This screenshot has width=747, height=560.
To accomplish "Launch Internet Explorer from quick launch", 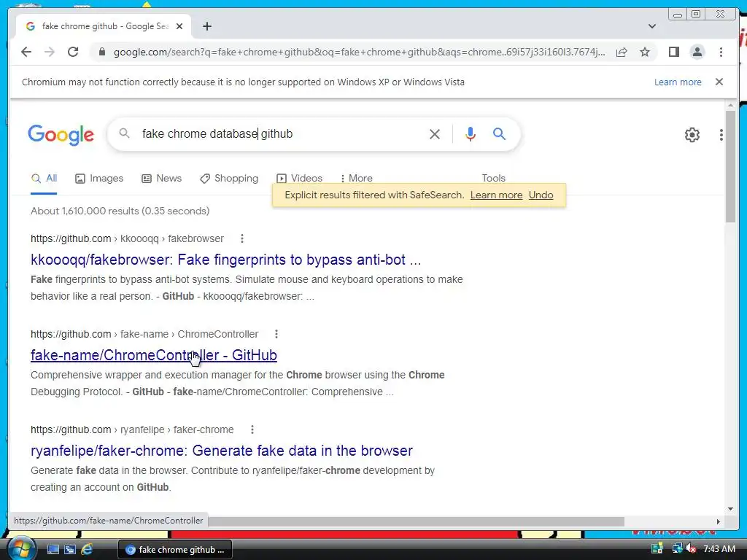I will click(x=87, y=550).
